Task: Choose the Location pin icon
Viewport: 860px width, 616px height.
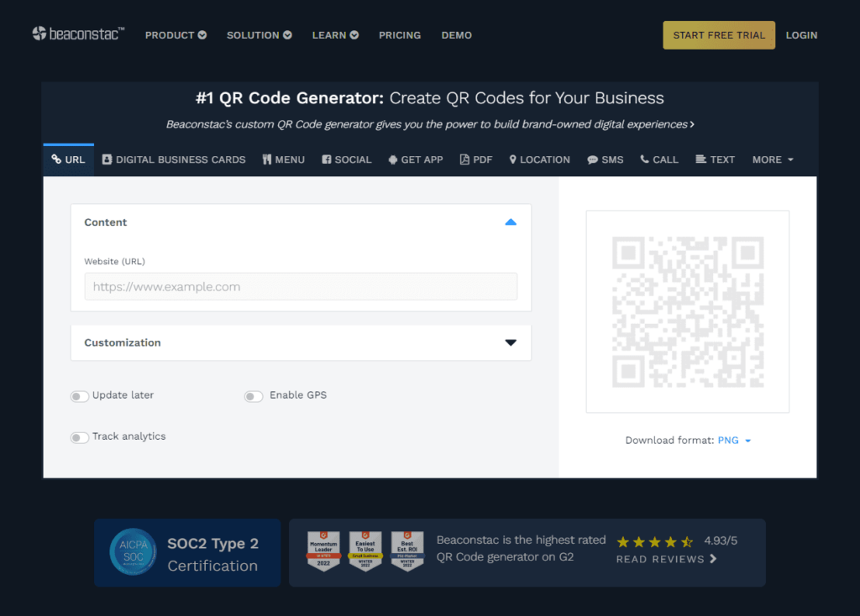Action: click(512, 159)
